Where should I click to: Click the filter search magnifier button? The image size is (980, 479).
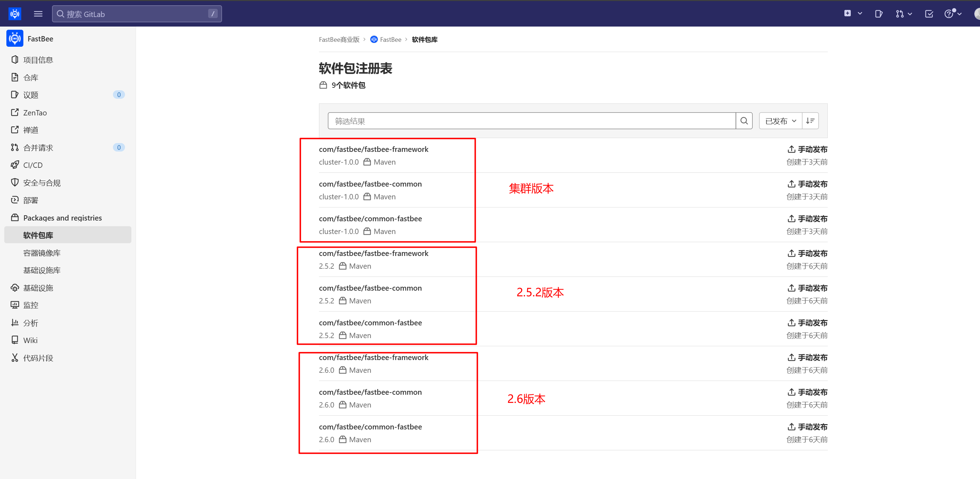[744, 121]
